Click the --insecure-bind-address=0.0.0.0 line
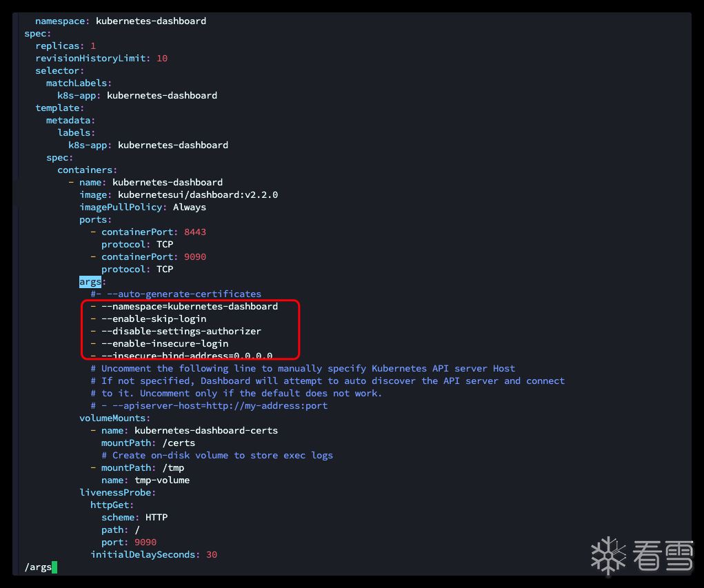Image resolution: width=704 pixels, height=588 pixels. (x=186, y=356)
